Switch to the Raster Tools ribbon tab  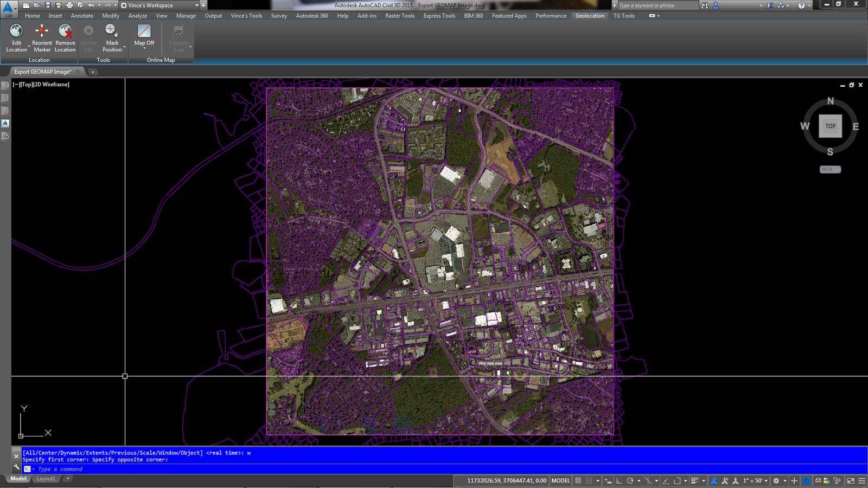point(400,16)
